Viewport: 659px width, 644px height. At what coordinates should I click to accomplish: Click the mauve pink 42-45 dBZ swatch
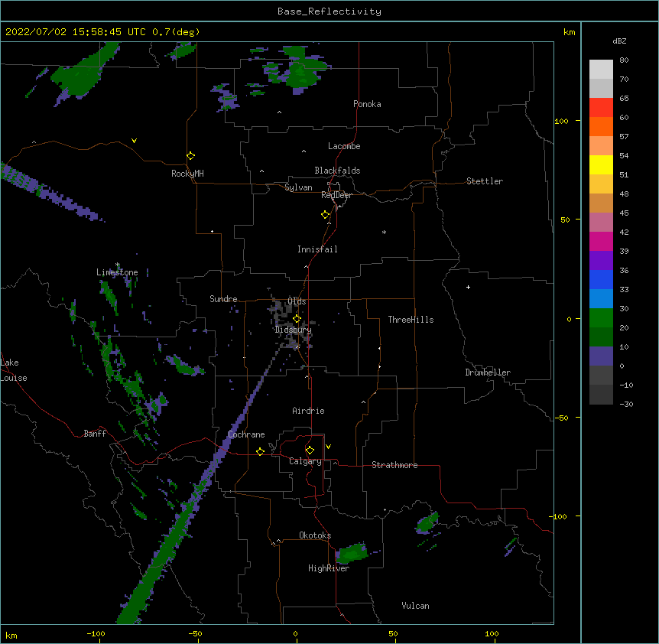601,222
